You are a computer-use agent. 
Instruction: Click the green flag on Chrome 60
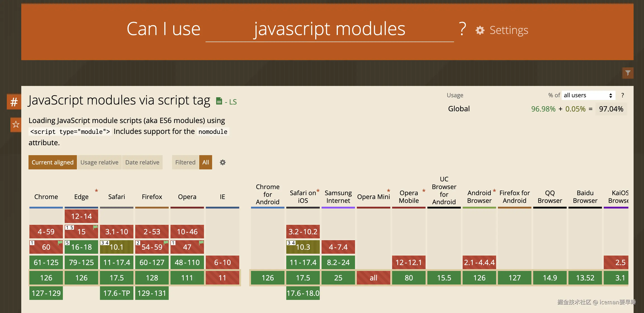pyautogui.click(x=60, y=242)
